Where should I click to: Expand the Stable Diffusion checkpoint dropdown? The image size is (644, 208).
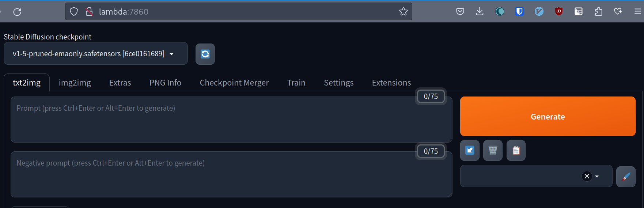[x=96, y=54]
